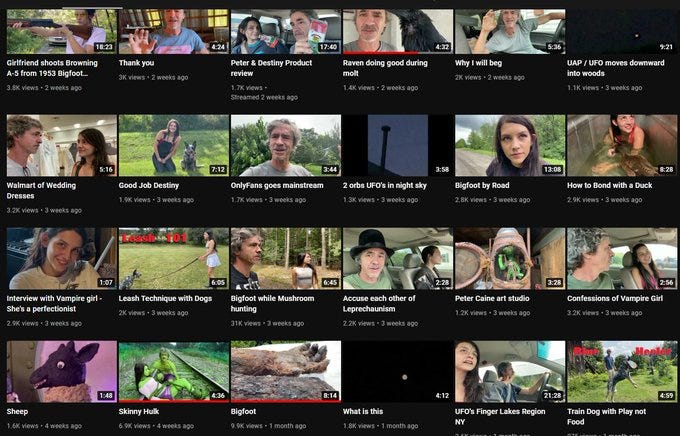Open the 'Walmart of Wedding Dresses' thumbnail
The height and width of the screenshot is (436, 680).
[x=62, y=145]
